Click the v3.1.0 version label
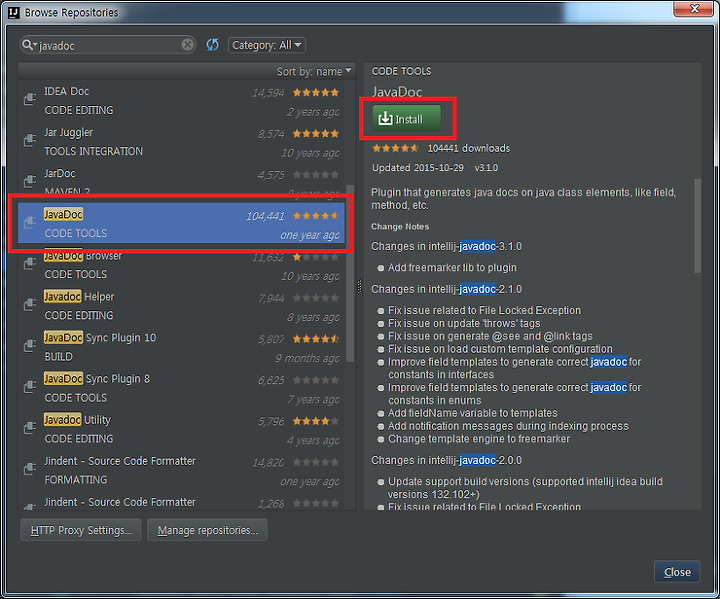 [x=486, y=168]
